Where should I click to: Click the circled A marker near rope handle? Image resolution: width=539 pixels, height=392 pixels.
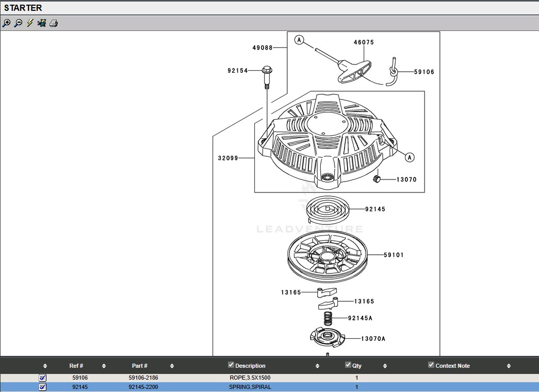pos(300,40)
